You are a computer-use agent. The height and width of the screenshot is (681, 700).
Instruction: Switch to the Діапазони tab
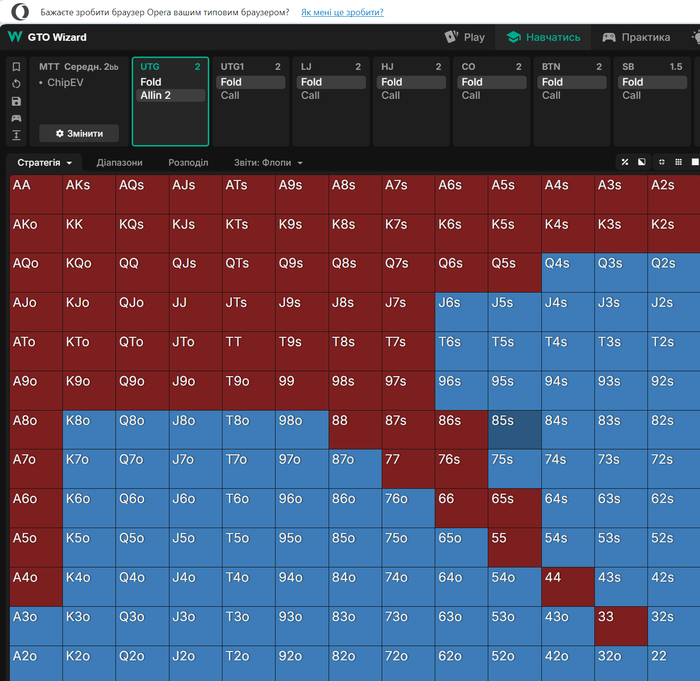(x=119, y=163)
